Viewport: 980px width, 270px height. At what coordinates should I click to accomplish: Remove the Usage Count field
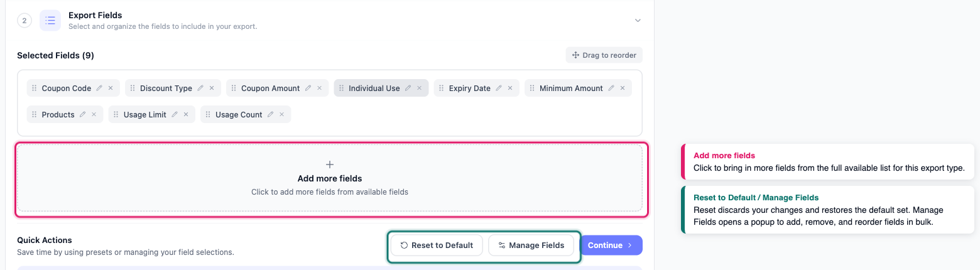click(281, 115)
